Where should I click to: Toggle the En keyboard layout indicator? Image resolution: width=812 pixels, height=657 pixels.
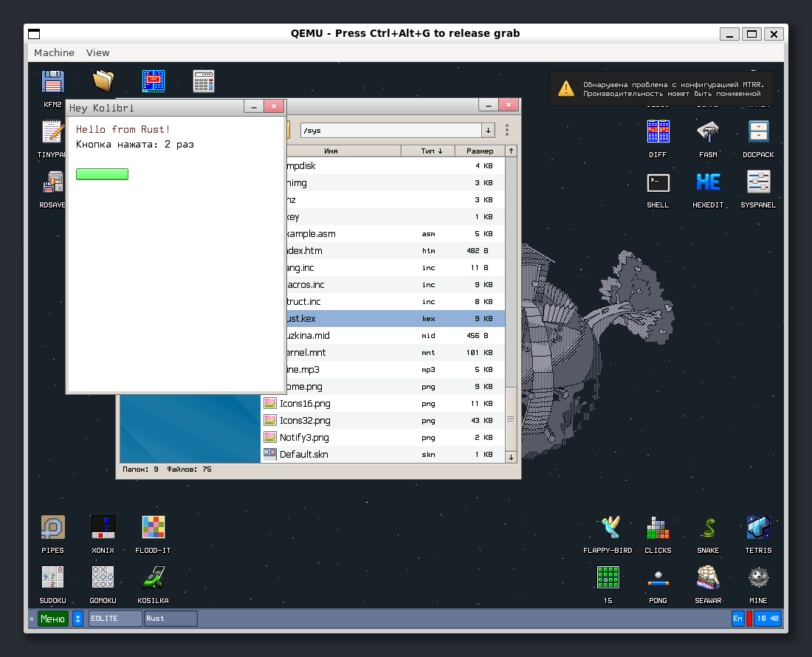pyautogui.click(x=737, y=619)
